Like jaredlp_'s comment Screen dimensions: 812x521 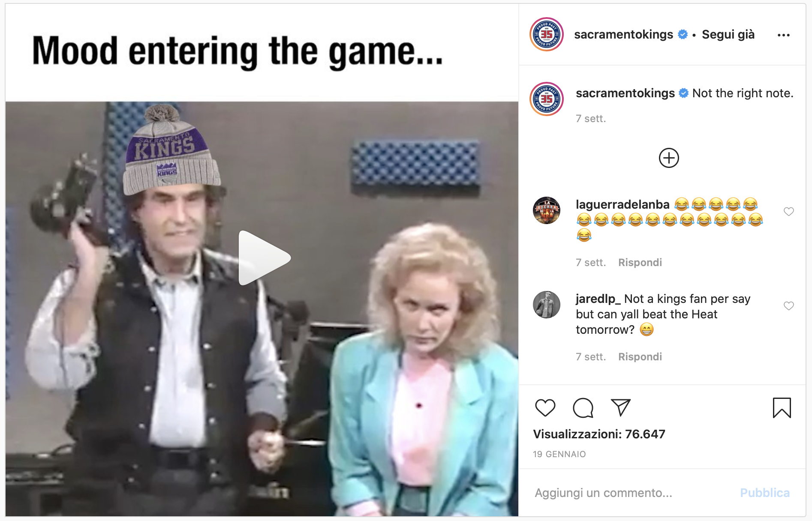788,305
